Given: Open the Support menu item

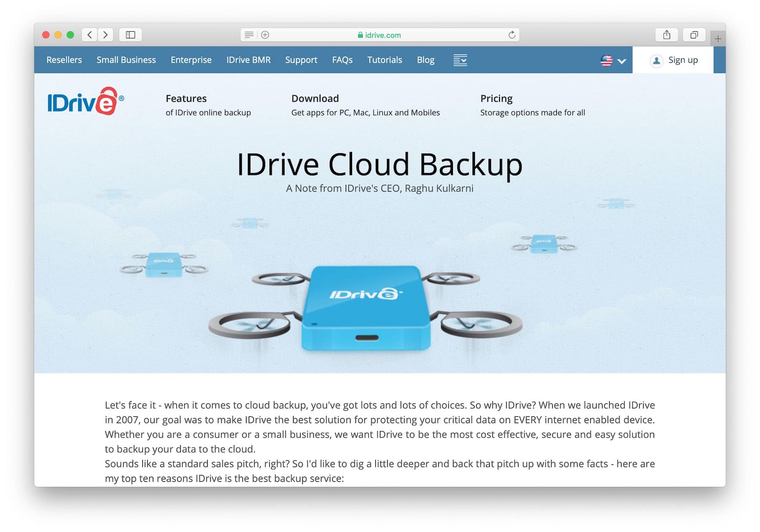Looking at the screenshot, I should point(301,60).
